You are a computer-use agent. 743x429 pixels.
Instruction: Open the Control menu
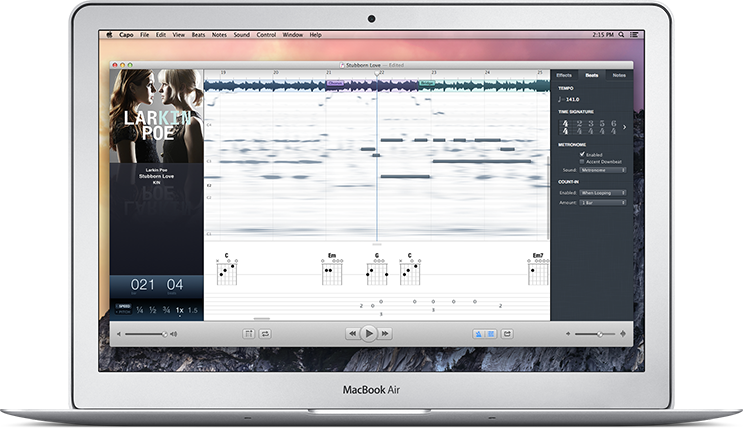[266, 35]
